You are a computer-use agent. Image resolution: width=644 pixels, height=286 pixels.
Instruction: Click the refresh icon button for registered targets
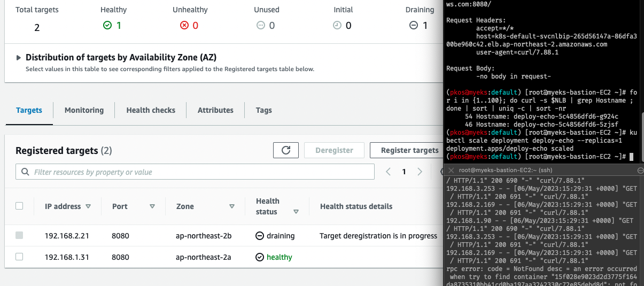pos(286,150)
